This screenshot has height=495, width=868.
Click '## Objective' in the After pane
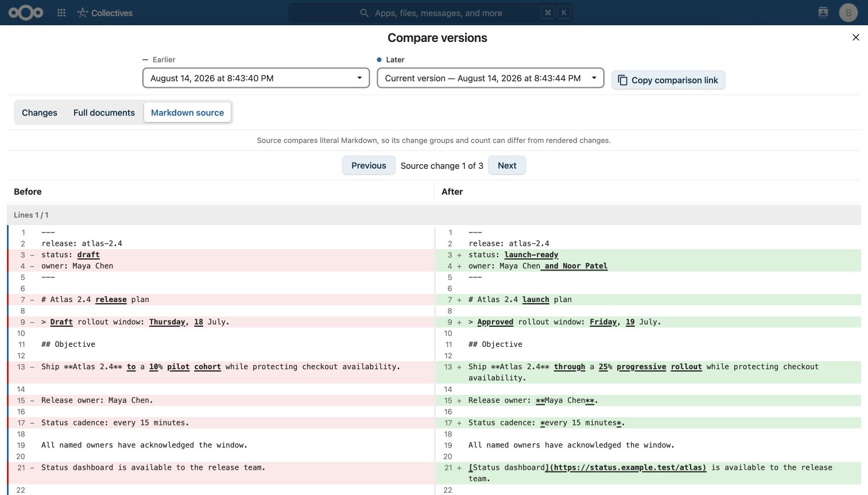[495, 345]
